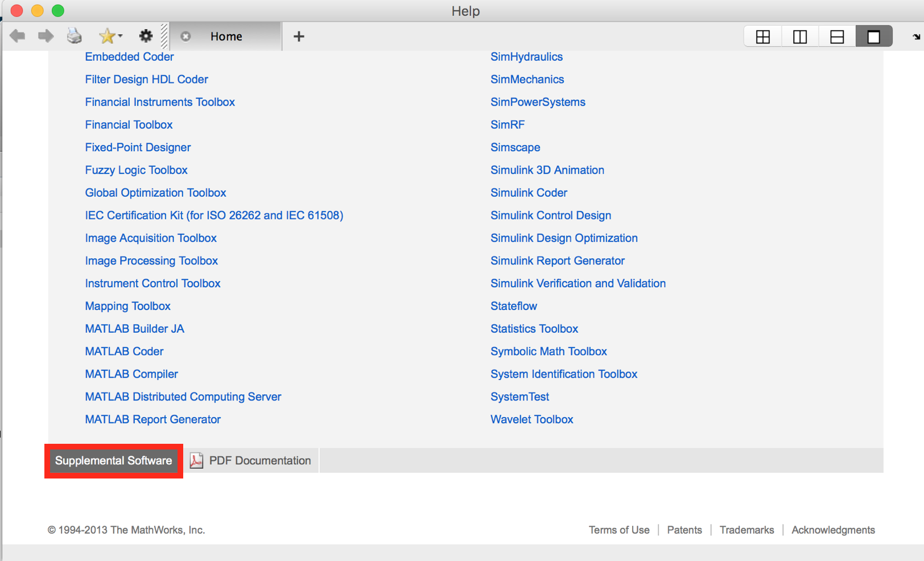Open Fixed-Point Designer link
Image resolution: width=924 pixels, height=561 pixels.
(x=138, y=148)
